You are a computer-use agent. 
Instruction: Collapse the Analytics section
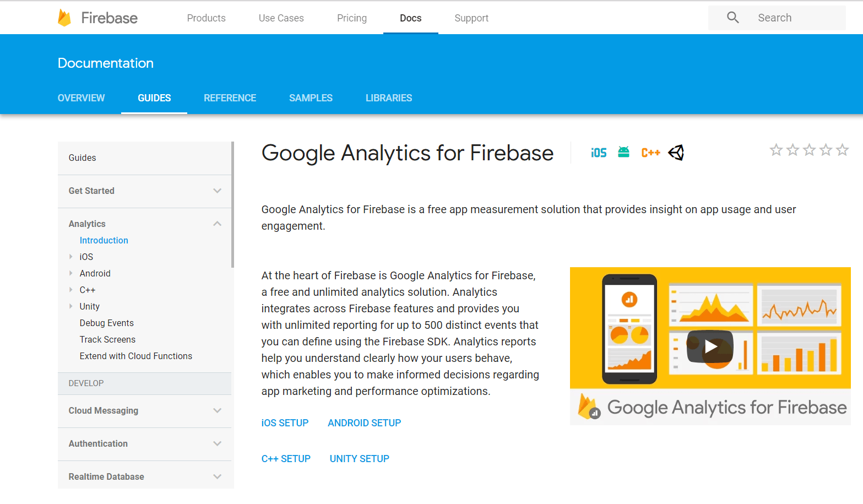217,224
